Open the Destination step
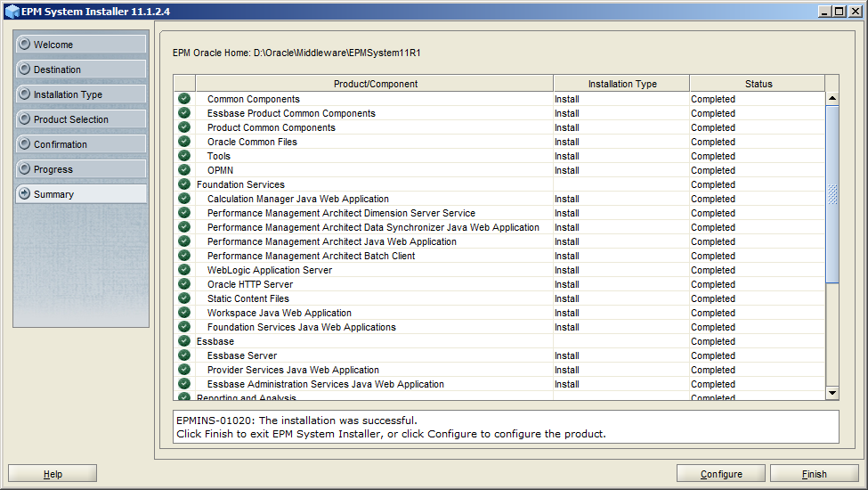The image size is (868, 490). [x=81, y=69]
